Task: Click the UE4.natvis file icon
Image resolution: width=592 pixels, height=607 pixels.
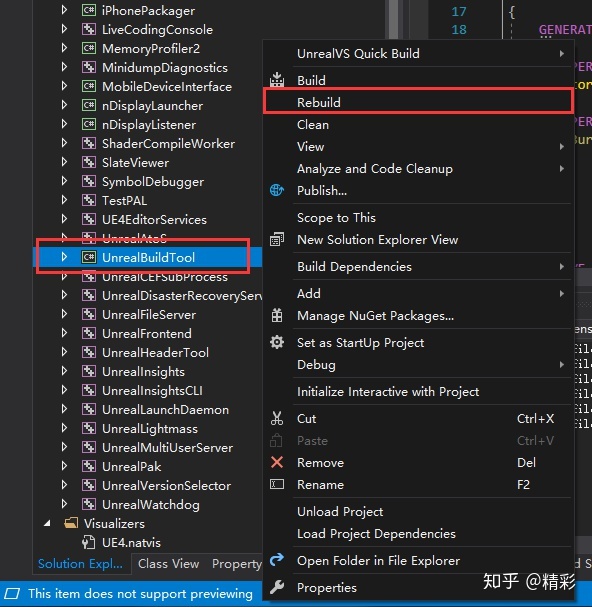Action: pos(89,542)
